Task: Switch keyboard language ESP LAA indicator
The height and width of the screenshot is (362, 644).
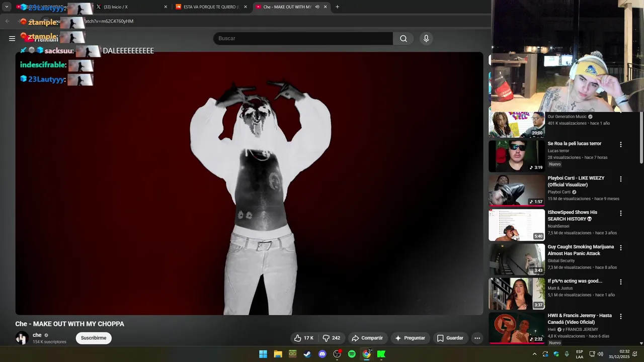Action: tap(580, 354)
